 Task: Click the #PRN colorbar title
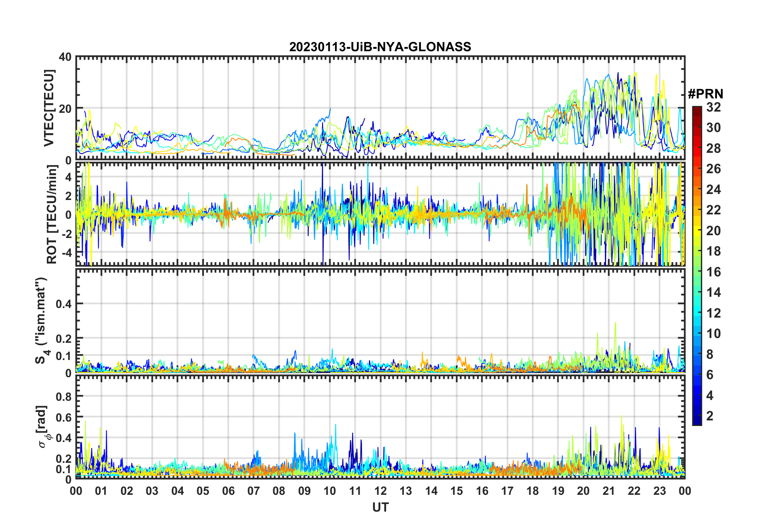click(x=706, y=94)
